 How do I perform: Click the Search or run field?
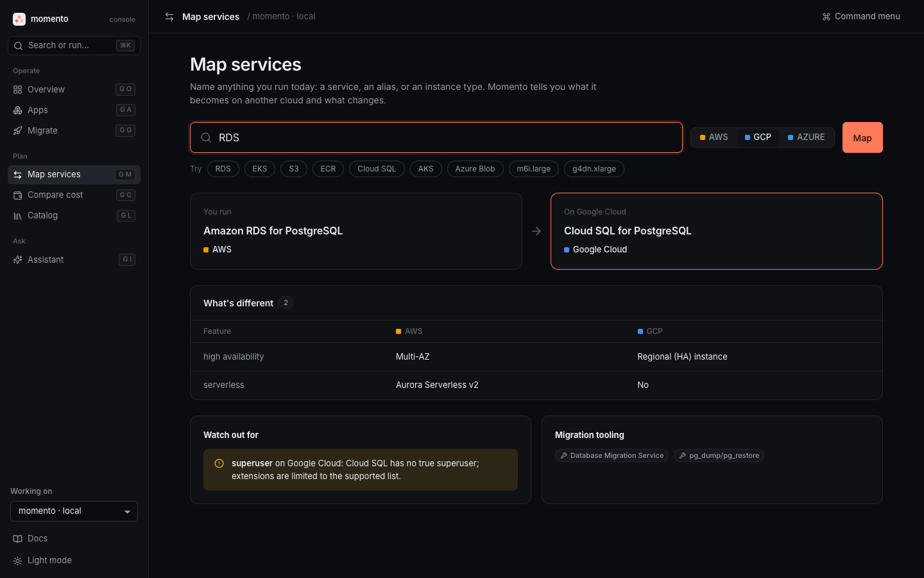coord(74,46)
